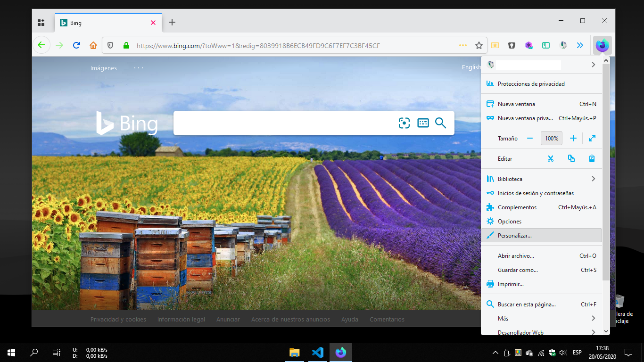Open File Explorer from taskbar
The image size is (644, 362).
coord(295,352)
